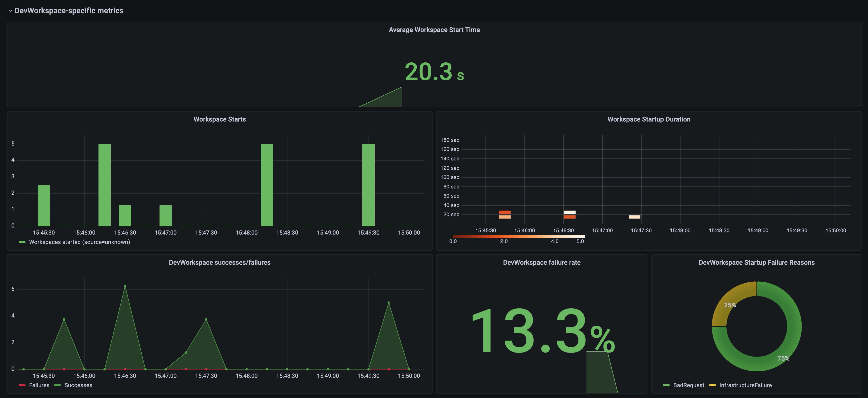Toggle the InfrastructureFailure legend entry
The width and height of the screenshot is (868, 398).
pos(745,385)
